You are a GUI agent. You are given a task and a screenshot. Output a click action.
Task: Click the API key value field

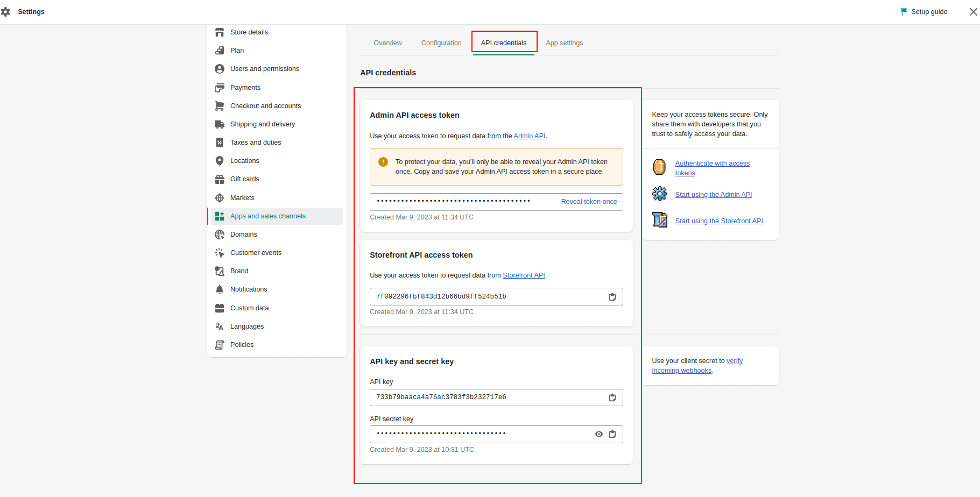click(496, 397)
